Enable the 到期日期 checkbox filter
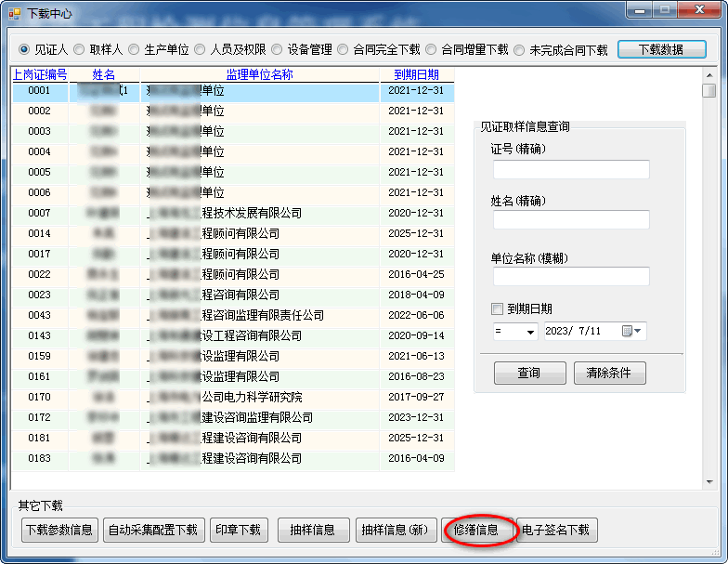This screenshot has height=564, width=728. (x=497, y=308)
